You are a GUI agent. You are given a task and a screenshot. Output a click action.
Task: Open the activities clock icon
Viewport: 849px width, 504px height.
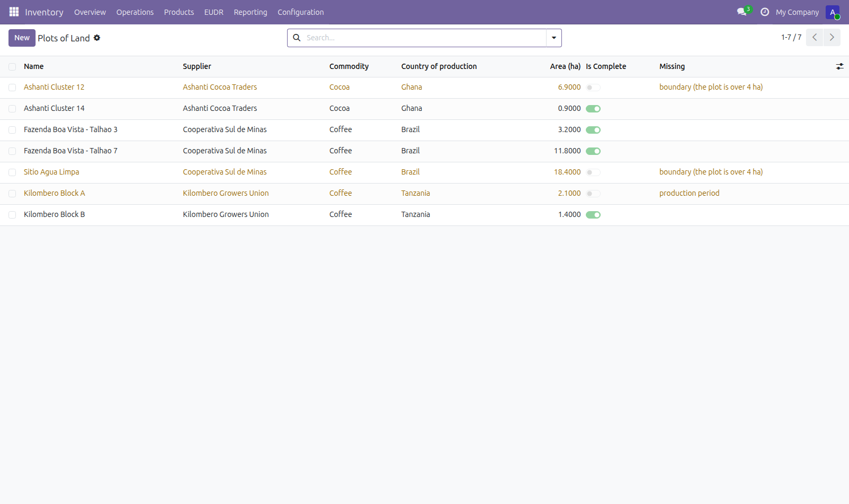coord(765,12)
